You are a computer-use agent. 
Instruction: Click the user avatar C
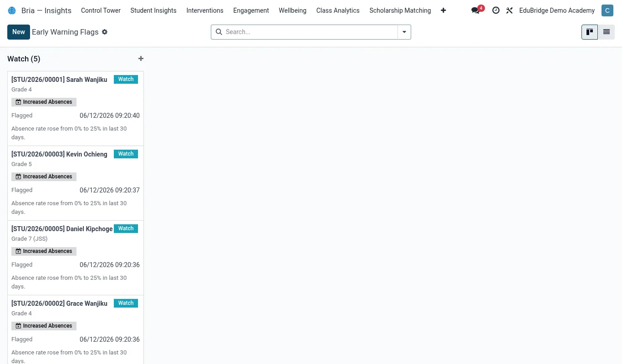tap(607, 10)
